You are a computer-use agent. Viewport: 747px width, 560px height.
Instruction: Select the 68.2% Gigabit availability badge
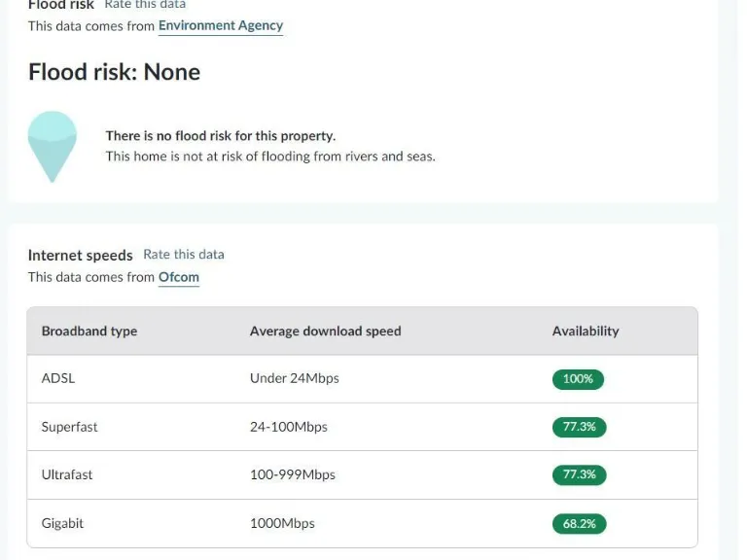click(x=579, y=523)
